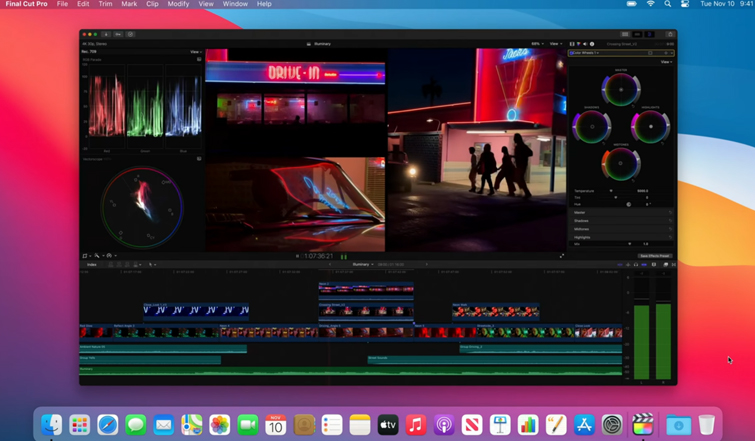Viewport: 755px width, 441px height.
Task: Open the Modify menu
Action: pyautogui.click(x=178, y=4)
